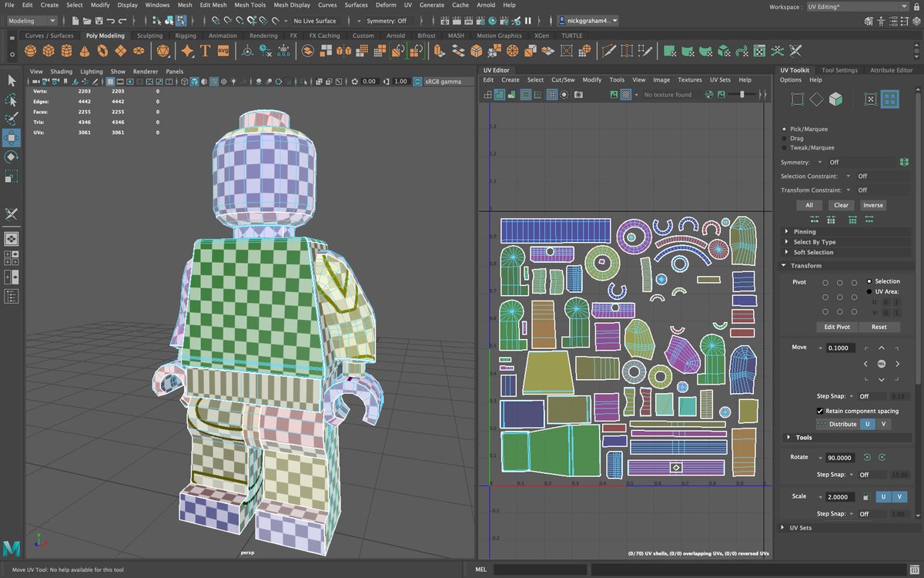
Task: Activate the Scale tool in toolbox
Action: click(x=12, y=176)
